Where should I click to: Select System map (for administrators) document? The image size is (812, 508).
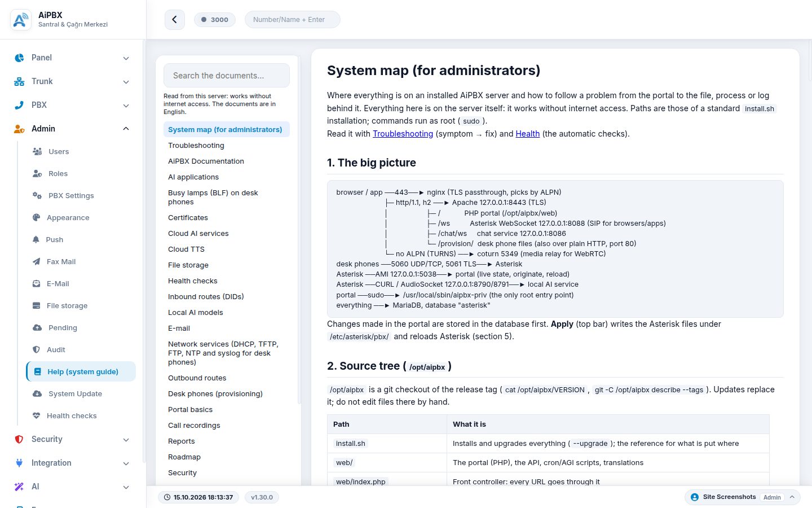click(227, 129)
